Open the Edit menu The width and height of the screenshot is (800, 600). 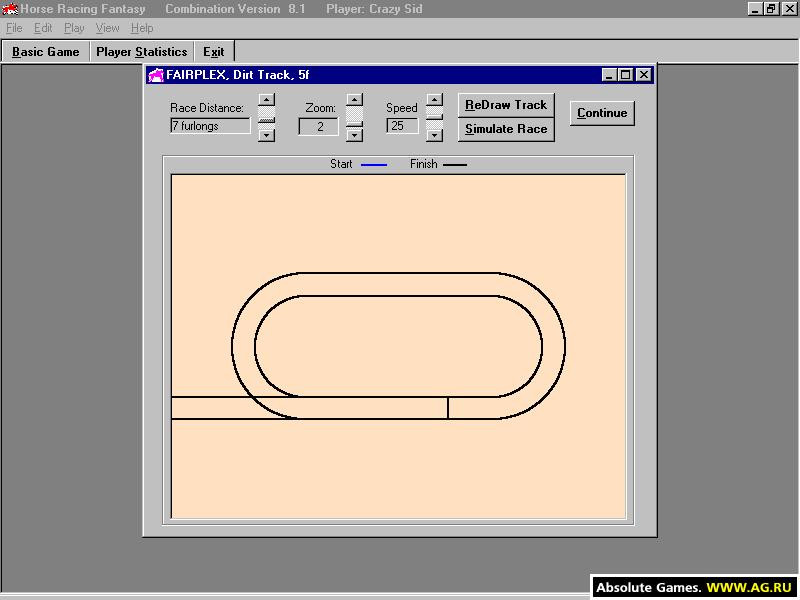point(43,28)
